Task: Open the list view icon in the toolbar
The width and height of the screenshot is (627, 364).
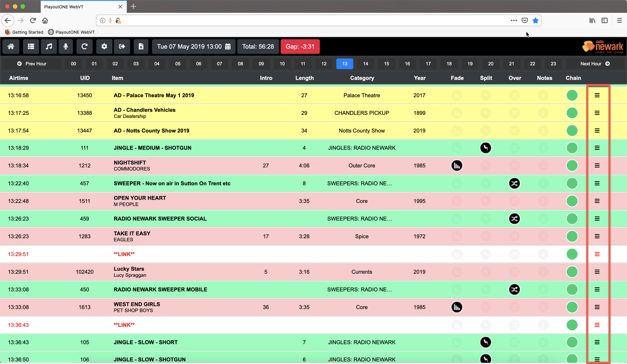Action: tap(31, 46)
